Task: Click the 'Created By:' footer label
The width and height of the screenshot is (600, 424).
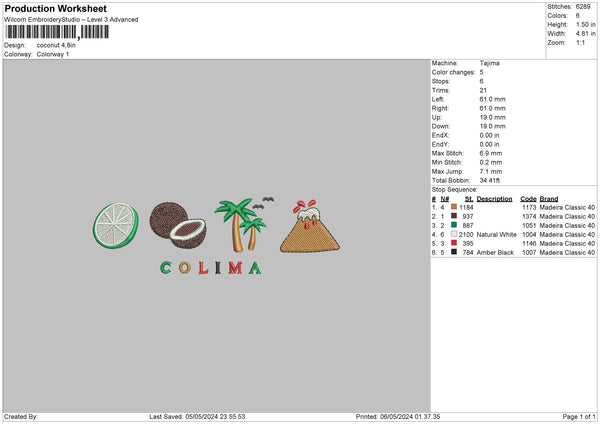Action: pyautogui.click(x=21, y=417)
